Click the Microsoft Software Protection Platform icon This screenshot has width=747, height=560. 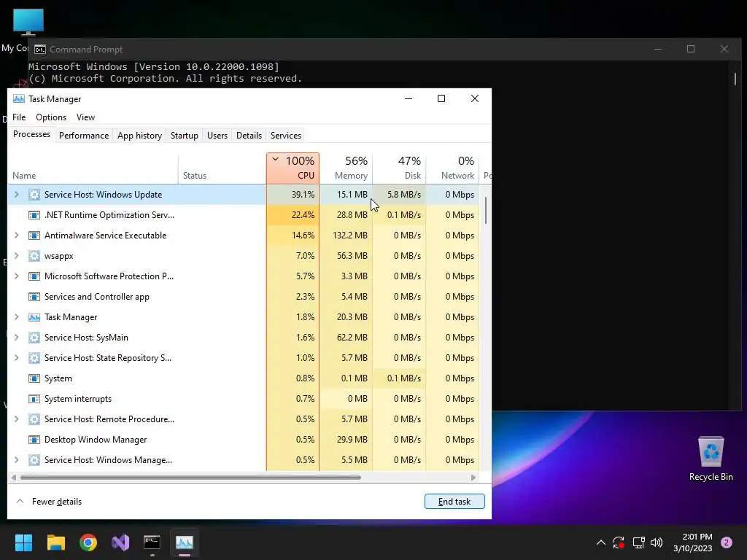(34, 276)
